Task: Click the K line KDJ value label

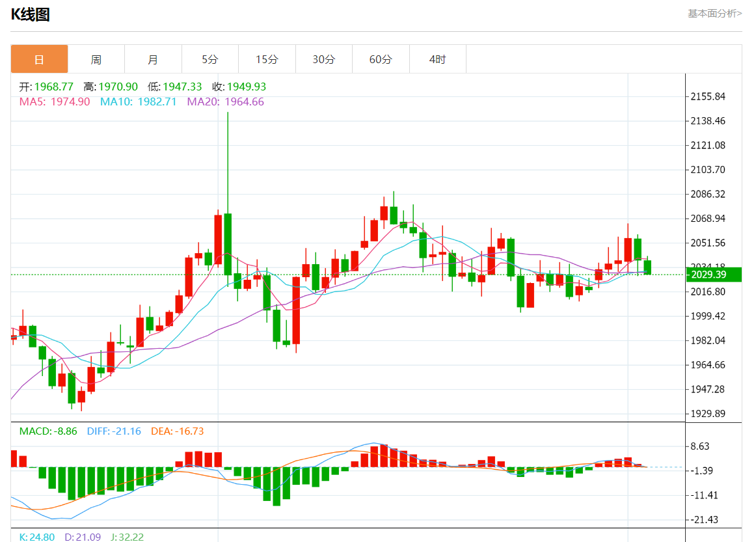Action: click(x=37, y=537)
